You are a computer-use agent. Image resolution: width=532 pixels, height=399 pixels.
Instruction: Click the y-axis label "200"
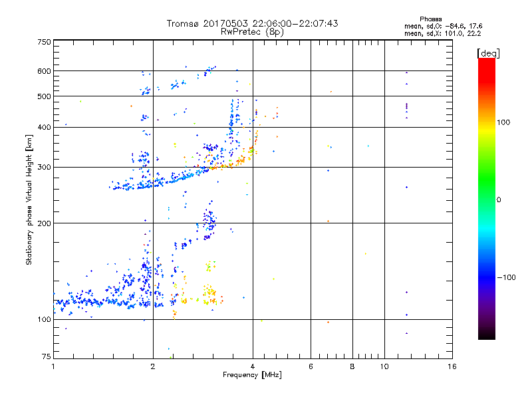pyautogui.click(x=44, y=223)
